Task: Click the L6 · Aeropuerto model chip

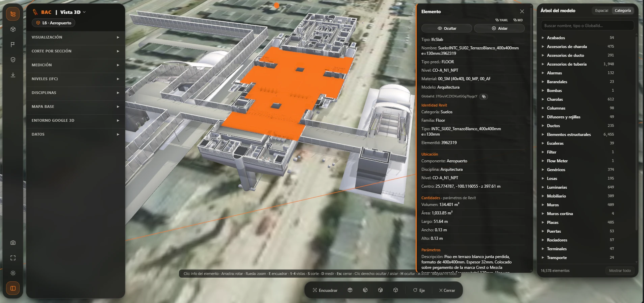Action: pyautogui.click(x=53, y=23)
